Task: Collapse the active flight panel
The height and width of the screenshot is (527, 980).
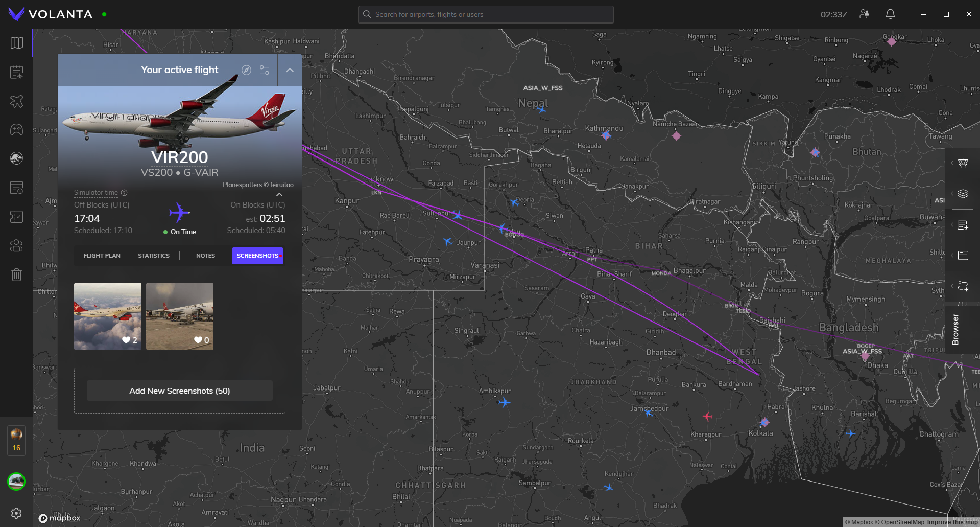Action: click(290, 70)
